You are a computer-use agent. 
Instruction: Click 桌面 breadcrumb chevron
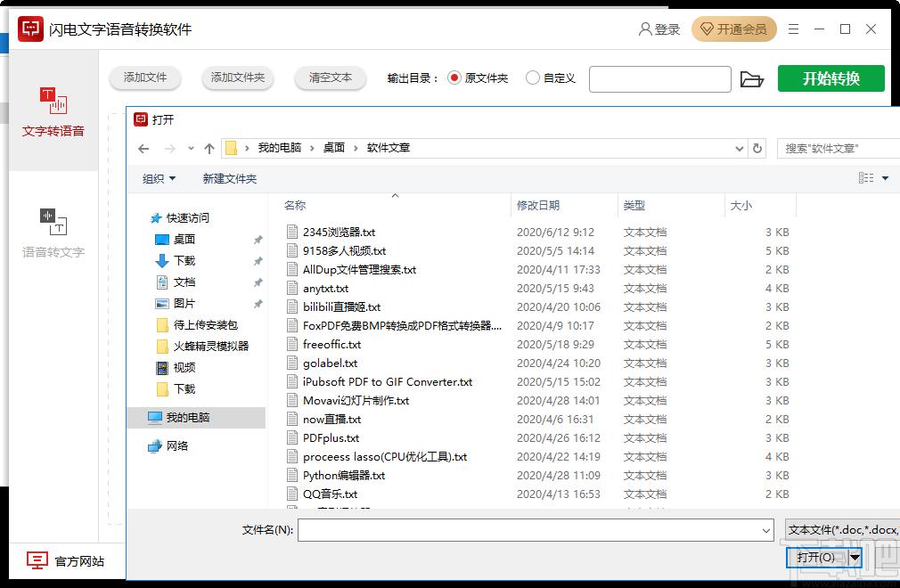[356, 148]
